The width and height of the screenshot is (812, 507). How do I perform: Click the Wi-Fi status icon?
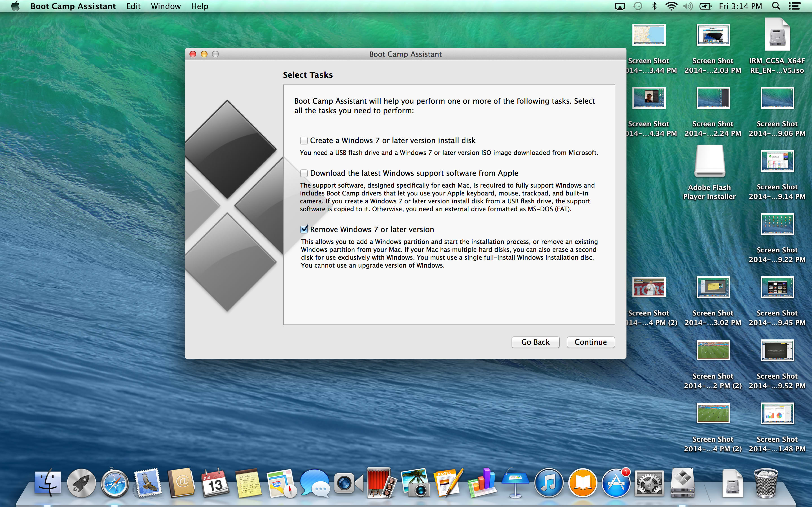tap(671, 6)
